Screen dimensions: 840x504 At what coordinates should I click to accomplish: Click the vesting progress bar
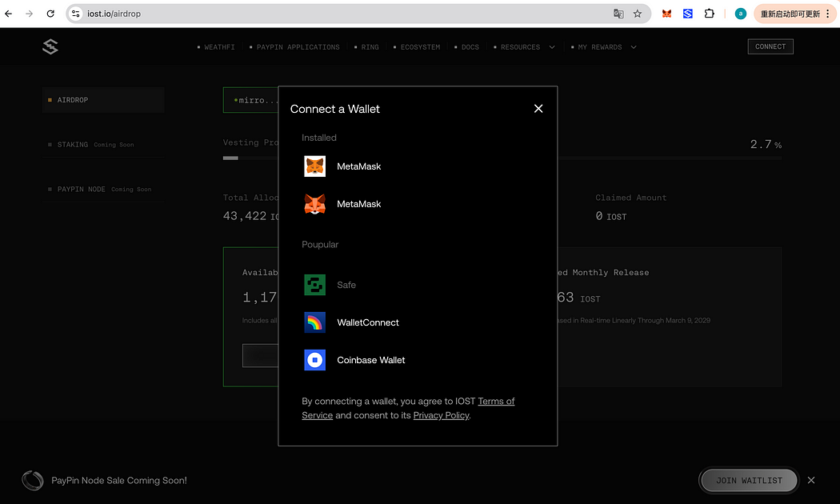point(502,158)
